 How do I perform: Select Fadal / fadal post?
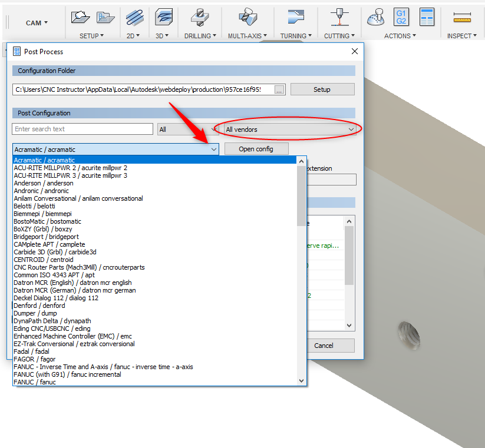tap(154, 351)
